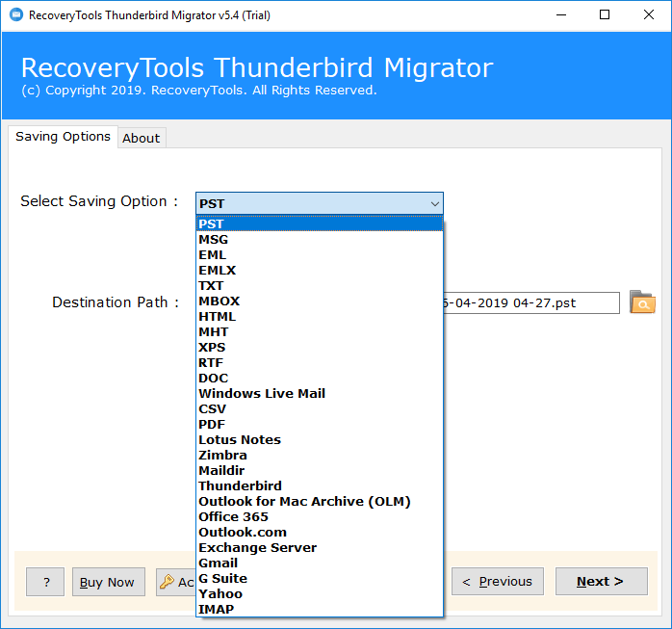Select Outlook for Mac Archive (OLM)
672x629 pixels.
(x=320, y=502)
